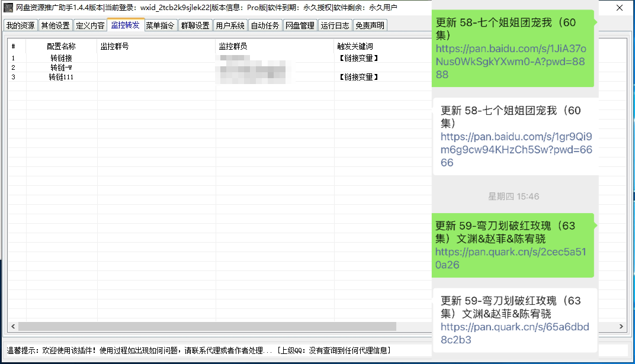Open the baidu pan link with pwd=6666

pyautogui.click(x=515, y=149)
